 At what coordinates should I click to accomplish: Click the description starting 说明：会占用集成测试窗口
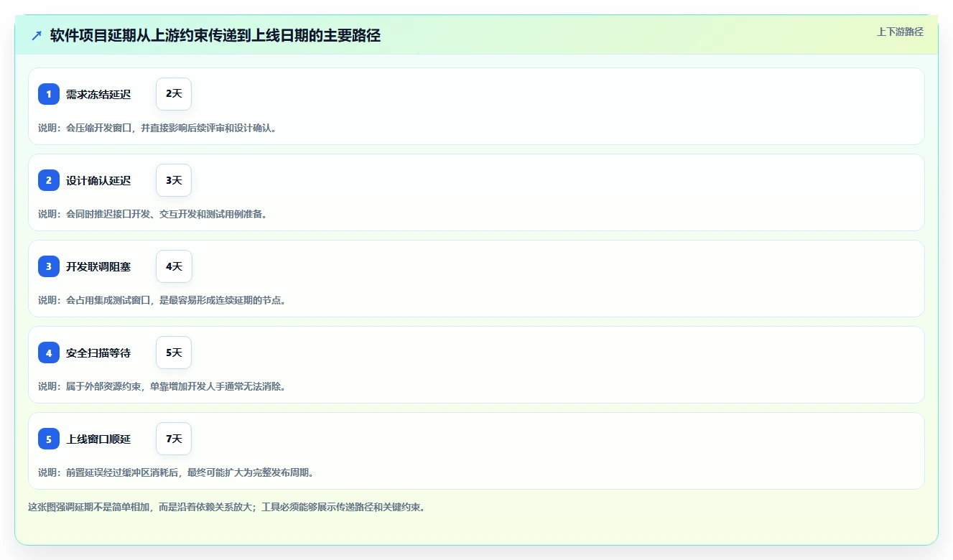(x=162, y=300)
